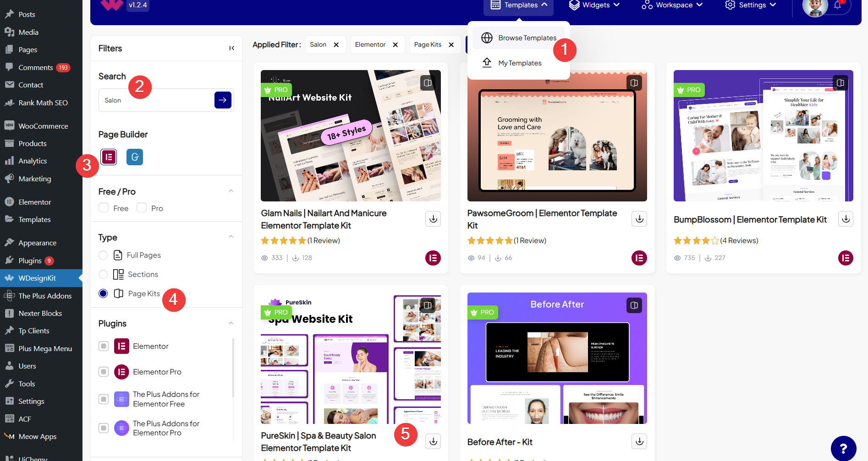The height and width of the screenshot is (461, 868).
Task: Select the Sections type radio
Action: [103, 274]
